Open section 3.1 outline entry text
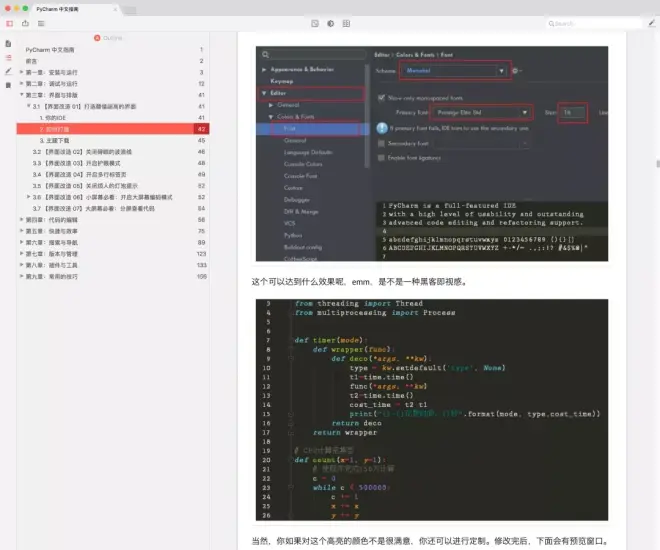Screen dimensions: 660x550 (x=84, y=106)
